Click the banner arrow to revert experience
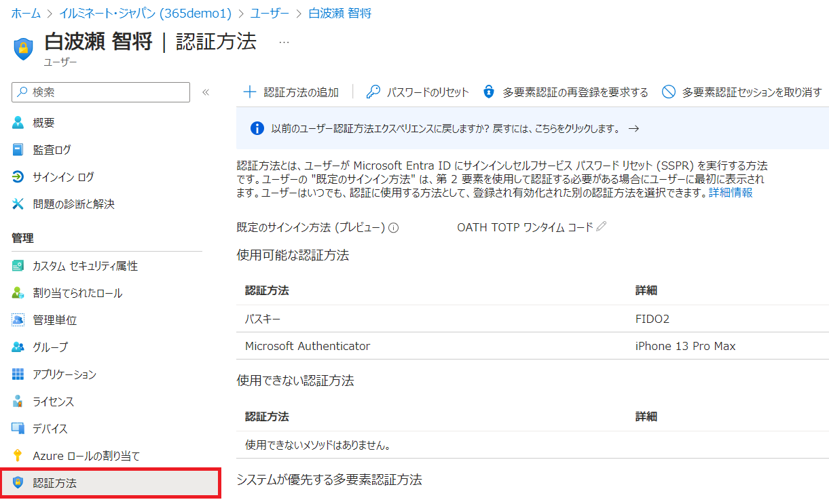The width and height of the screenshot is (829, 504). pyautogui.click(x=633, y=128)
